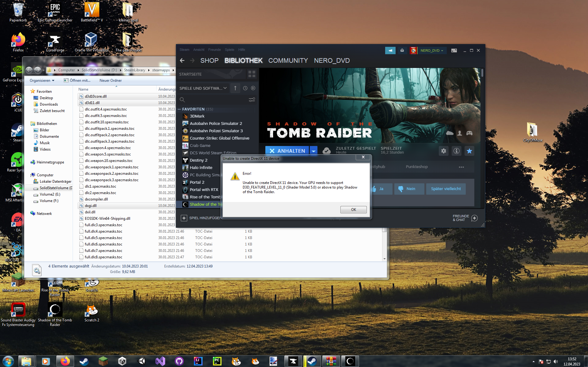Click the Steam library vertical scrollbar
This screenshot has width=588, height=367.
pyautogui.click(x=482, y=73)
